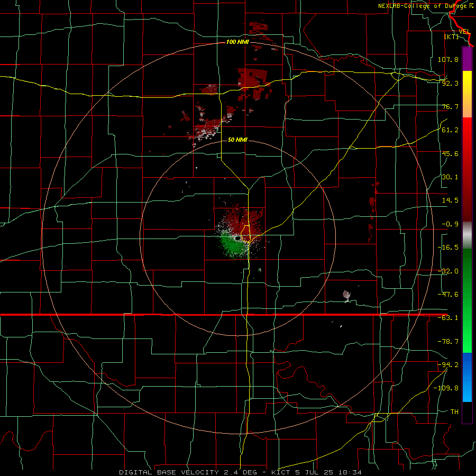This screenshot has width=476, height=476.
Task: Select the 76.7 scale value
Action: (x=450, y=106)
